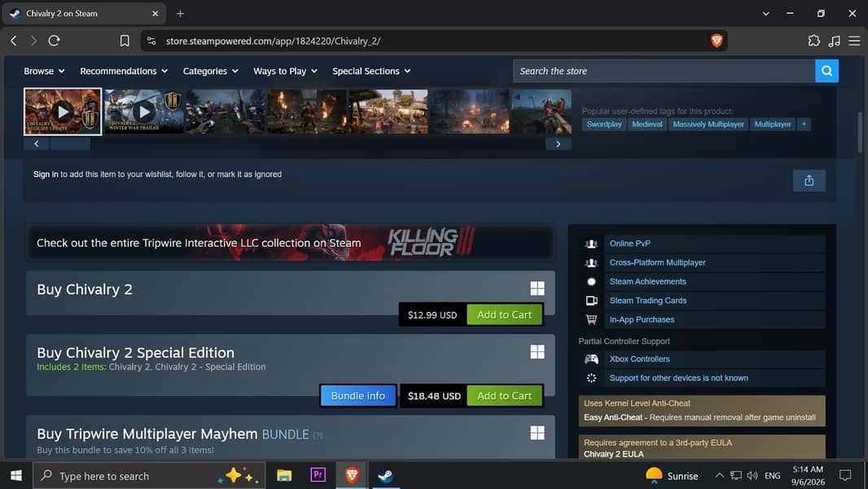Click the Online PvP feature icon
The width and height of the screenshot is (868, 489).
pyautogui.click(x=591, y=244)
